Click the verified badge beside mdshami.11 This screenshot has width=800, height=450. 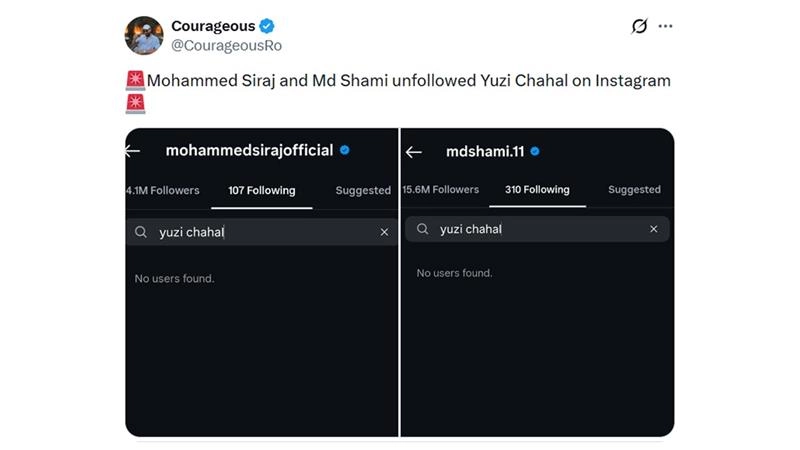535,151
